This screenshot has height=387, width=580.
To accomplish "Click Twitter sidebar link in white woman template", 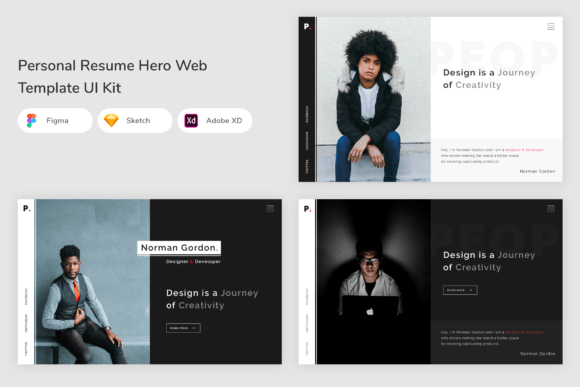I will click(307, 166).
